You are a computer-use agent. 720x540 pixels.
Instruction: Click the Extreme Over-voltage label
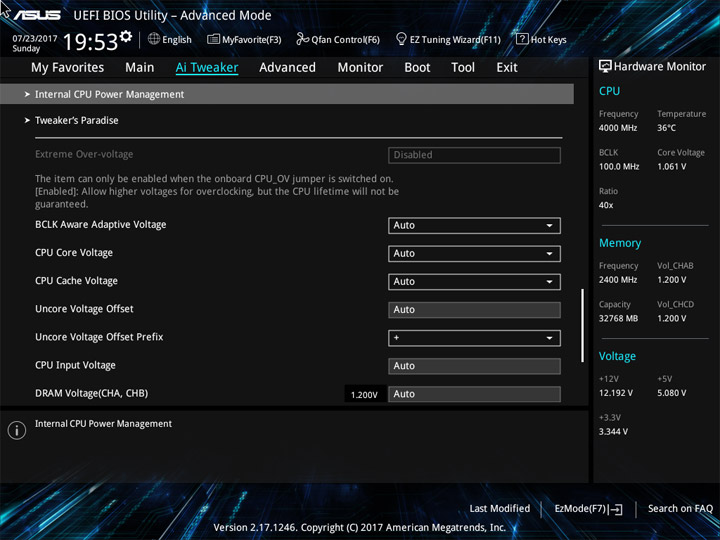pos(84,154)
